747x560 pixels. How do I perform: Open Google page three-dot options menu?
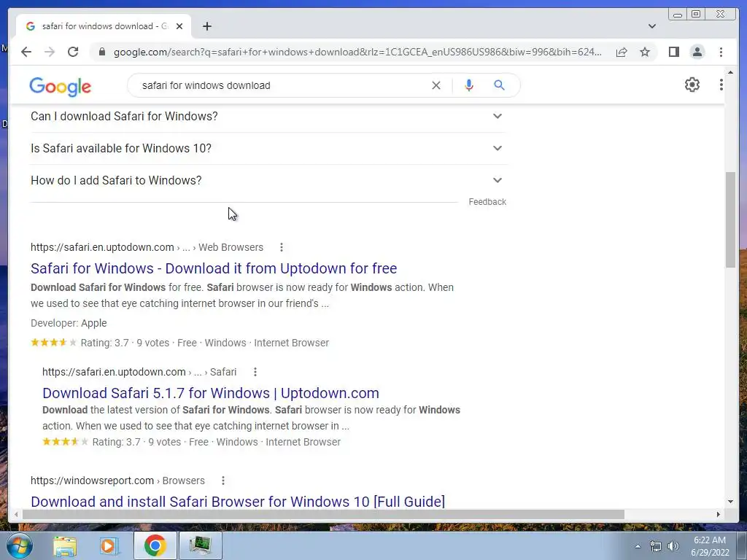(721, 85)
